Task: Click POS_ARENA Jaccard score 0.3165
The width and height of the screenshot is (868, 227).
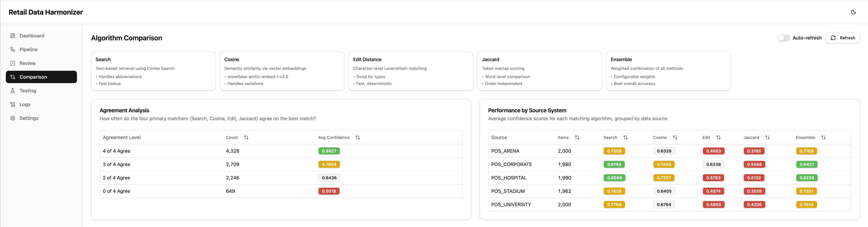Action: tap(754, 151)
